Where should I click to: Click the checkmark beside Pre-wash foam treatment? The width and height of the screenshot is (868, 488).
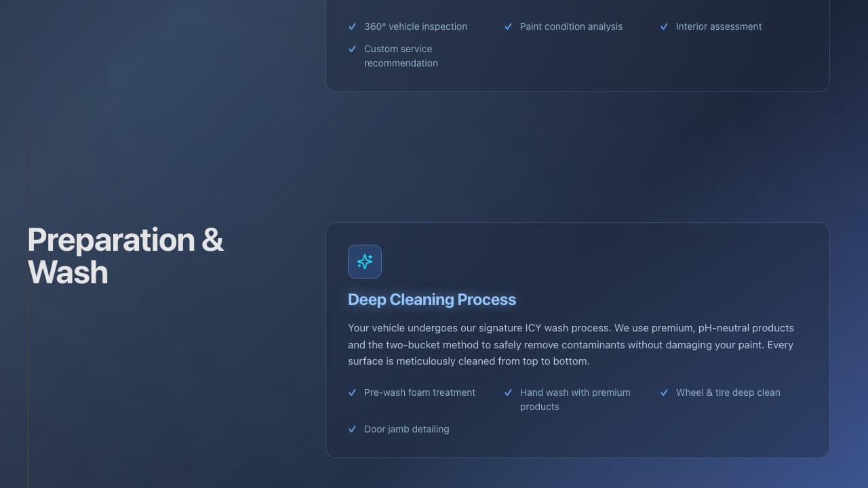pos(353,392)
